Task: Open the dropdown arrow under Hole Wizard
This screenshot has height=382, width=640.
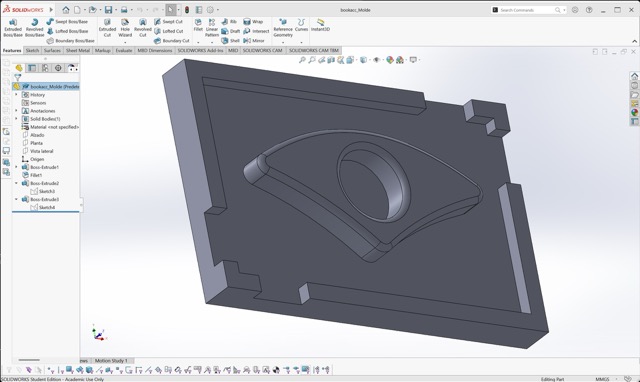Action: [125, 42]
